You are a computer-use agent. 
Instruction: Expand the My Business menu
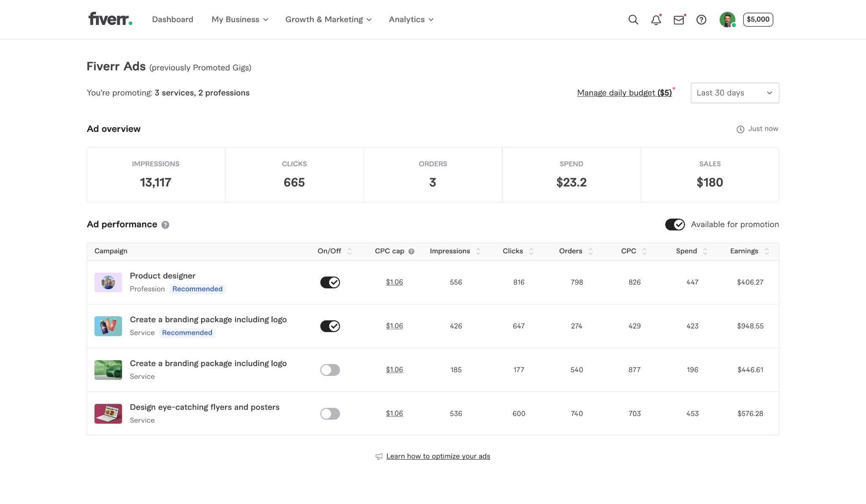(240, 19)
